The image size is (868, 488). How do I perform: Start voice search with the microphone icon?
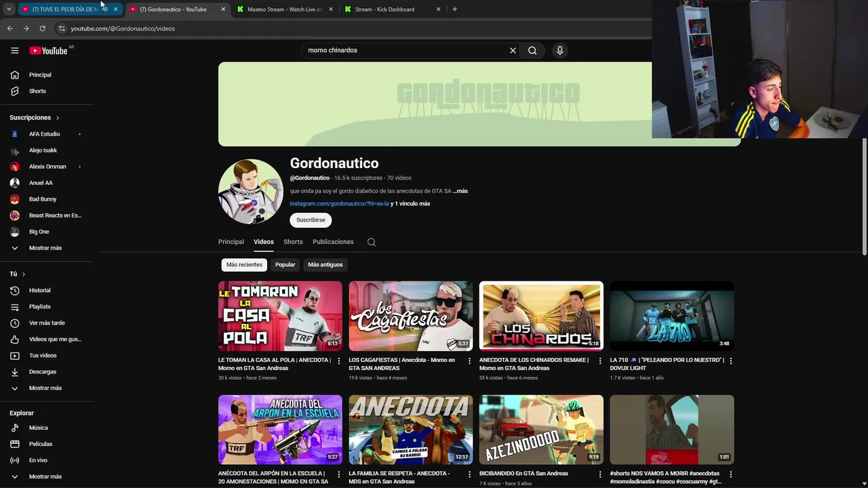click(559, 50)
